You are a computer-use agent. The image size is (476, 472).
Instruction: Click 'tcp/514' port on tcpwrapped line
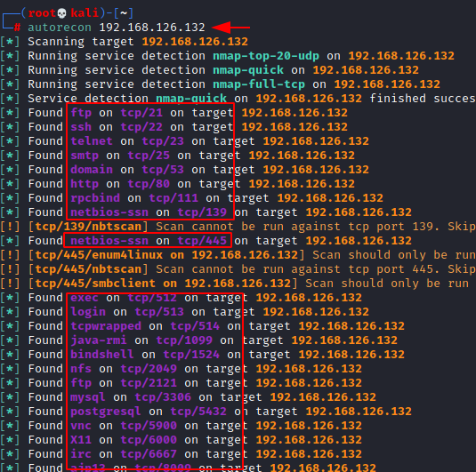[x=195, y=326]
